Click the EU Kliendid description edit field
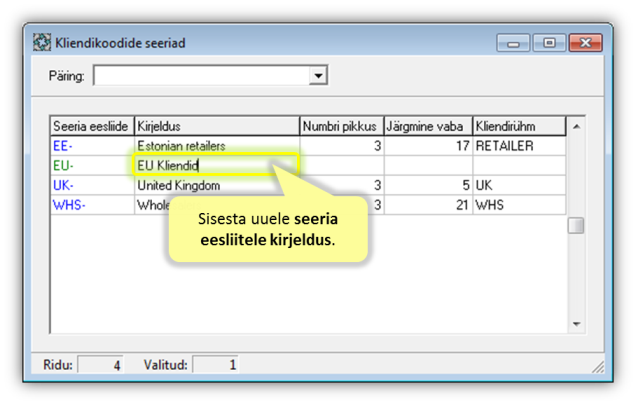The image size is (636, 405). pyautogui.click(x=216, y=165)
